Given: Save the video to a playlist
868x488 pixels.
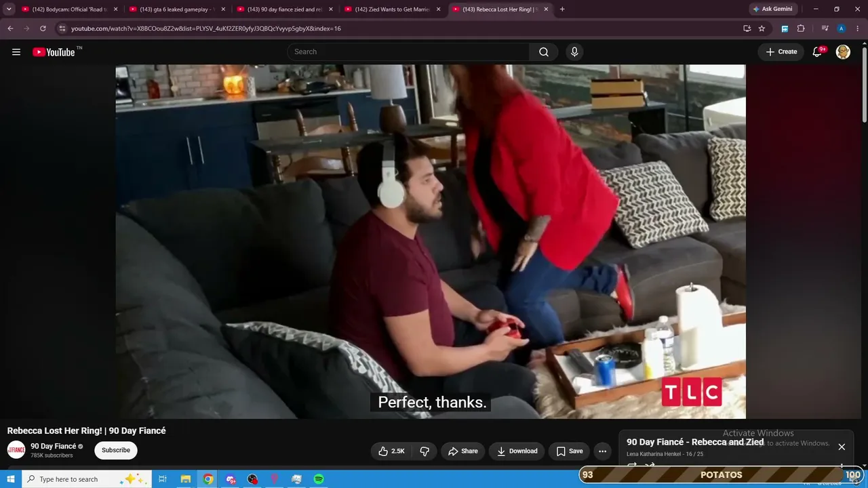Looking at the screenshot, I should point(570,451).
